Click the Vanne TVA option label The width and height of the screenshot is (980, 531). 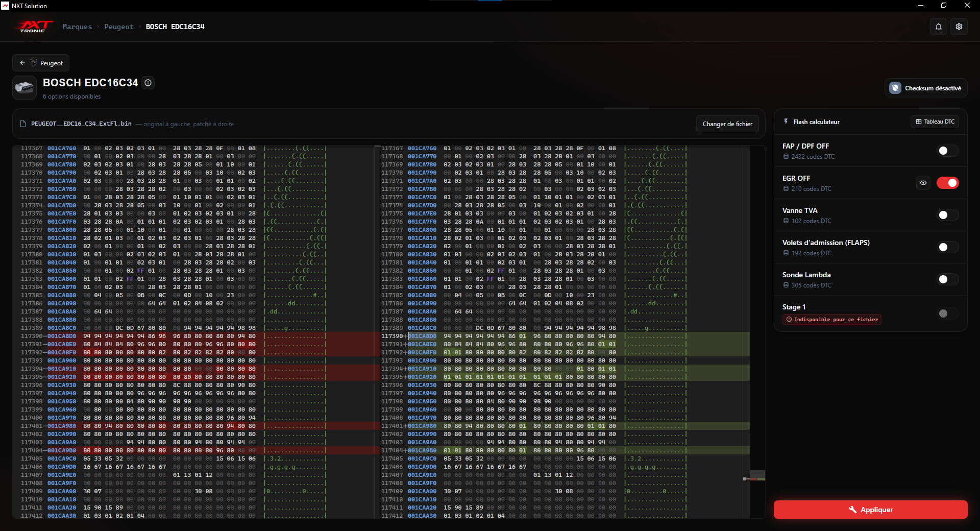click(800, 210)
